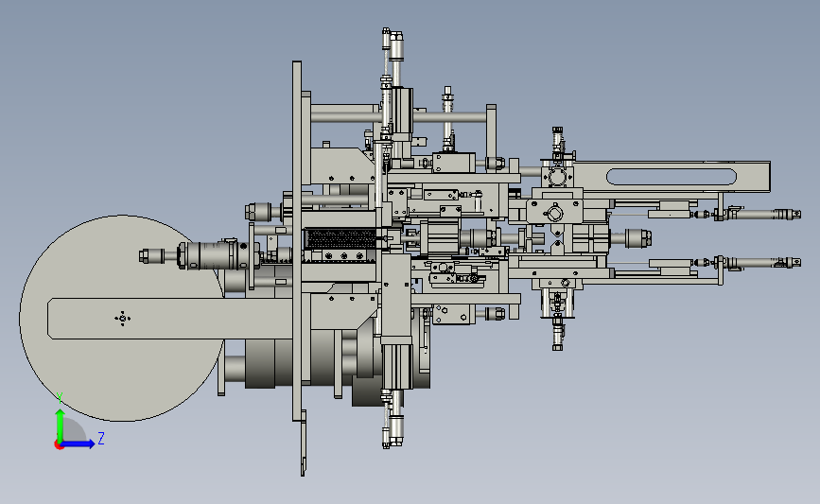
Task: Click the red origin ball of the coordinate triad
Action: 59,445
